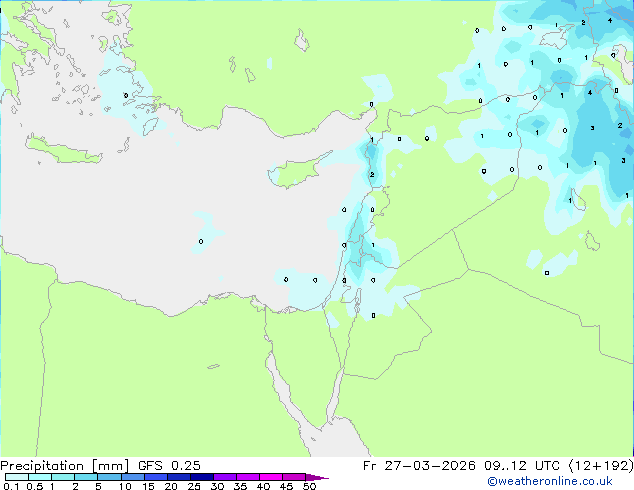Click the 'Precipitation [mm]' title text
Image resolution: width=634 pixels, height=490 pixels.
point(65,466)
